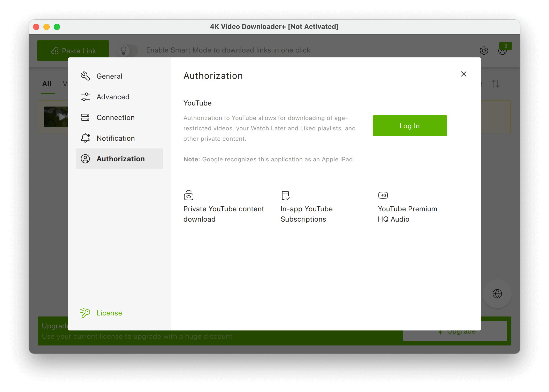Open the General settings tab
The height and width of the screenshot is (392, 549).
(x=119, y=76)
